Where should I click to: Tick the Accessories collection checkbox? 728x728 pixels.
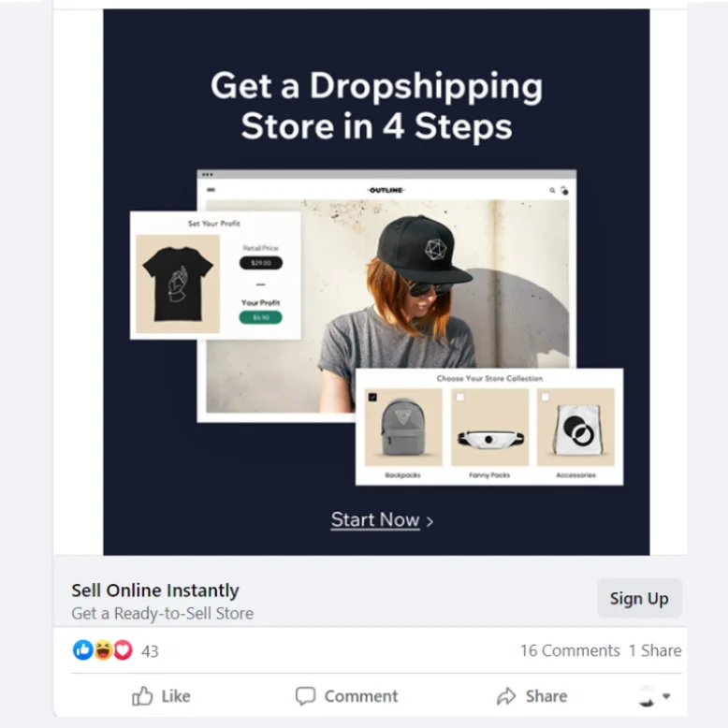(x=546, y=397)
